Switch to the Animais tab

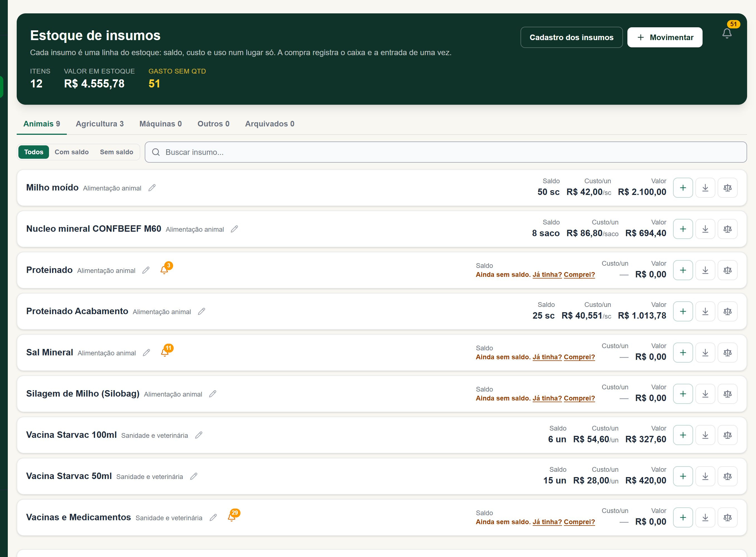coord(42,124)
